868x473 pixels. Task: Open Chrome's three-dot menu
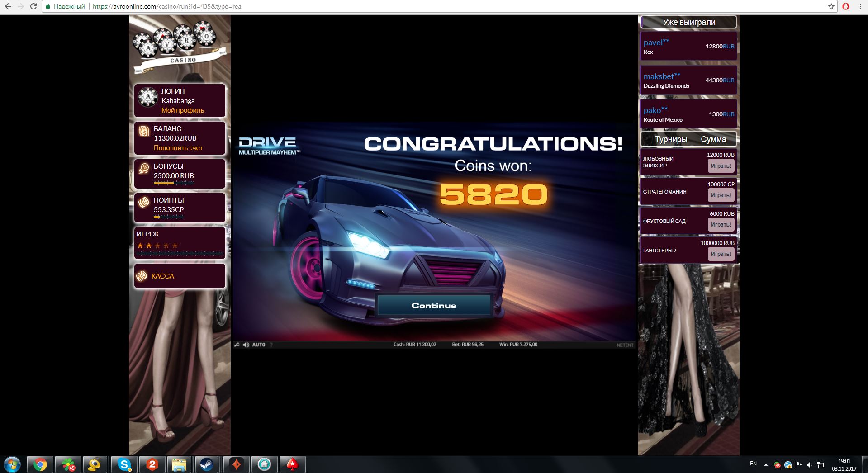(x=860, y=6)
